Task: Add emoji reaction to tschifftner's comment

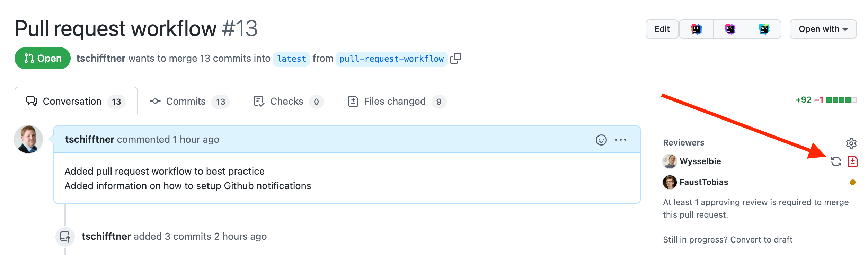Action: pos(601,140)
